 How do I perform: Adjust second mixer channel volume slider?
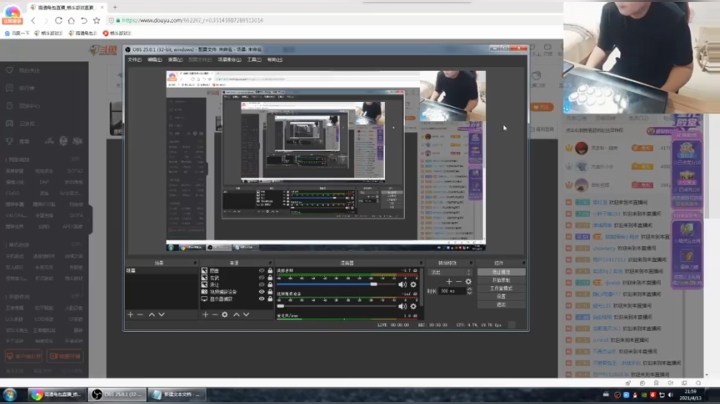(x=336, y=306)
